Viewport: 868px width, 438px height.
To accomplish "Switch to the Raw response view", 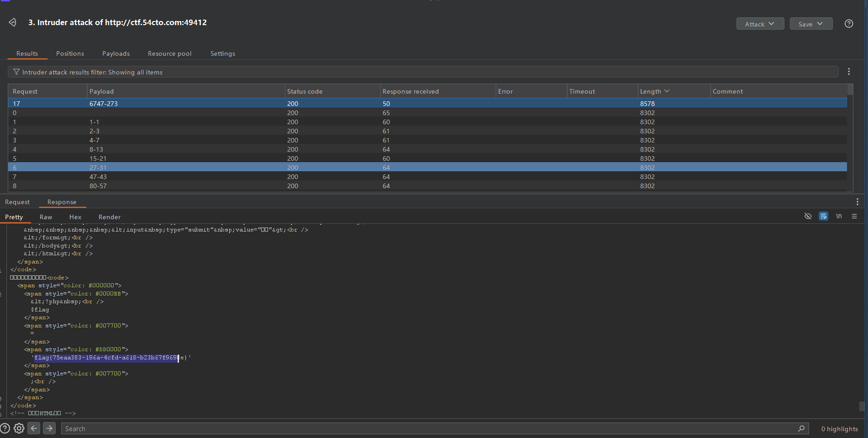I will point(46,217).
